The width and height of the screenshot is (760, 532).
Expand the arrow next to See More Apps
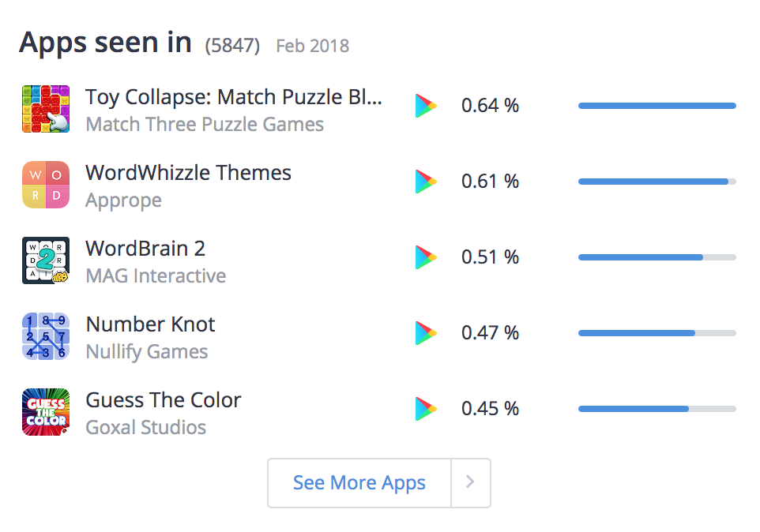pos(471,482)
